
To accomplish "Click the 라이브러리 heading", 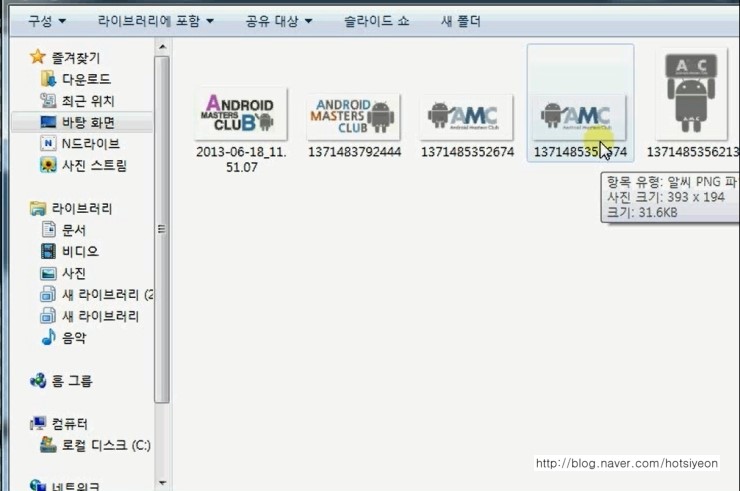I will coord(82,208).
